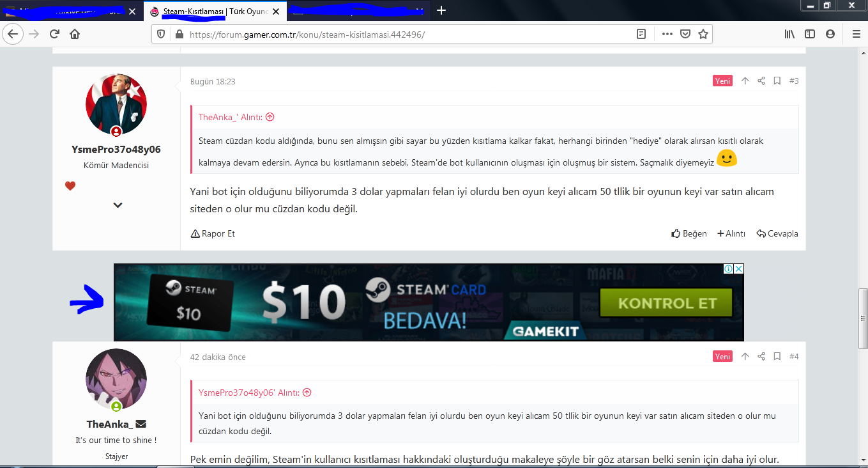Expand YsmePro37o48y06 user details chevron
This screenshot has height=468, width=868.
[x=118, y=205]
